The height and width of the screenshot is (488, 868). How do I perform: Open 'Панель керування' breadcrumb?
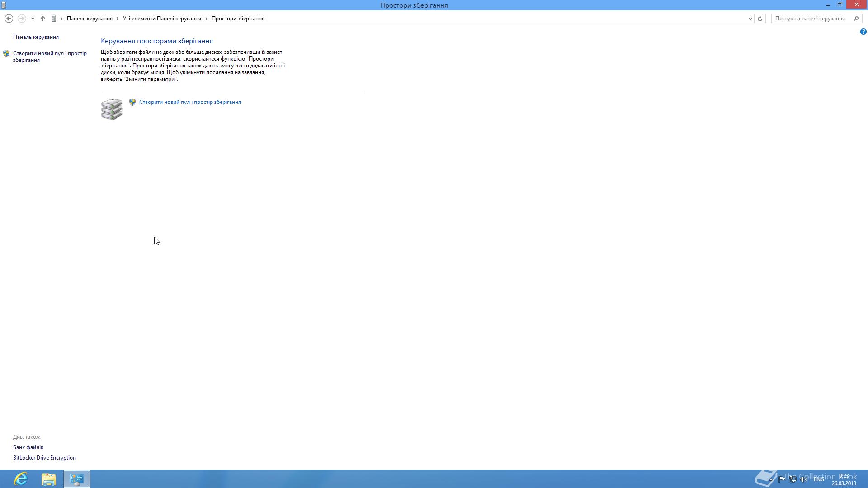point(90,19)
